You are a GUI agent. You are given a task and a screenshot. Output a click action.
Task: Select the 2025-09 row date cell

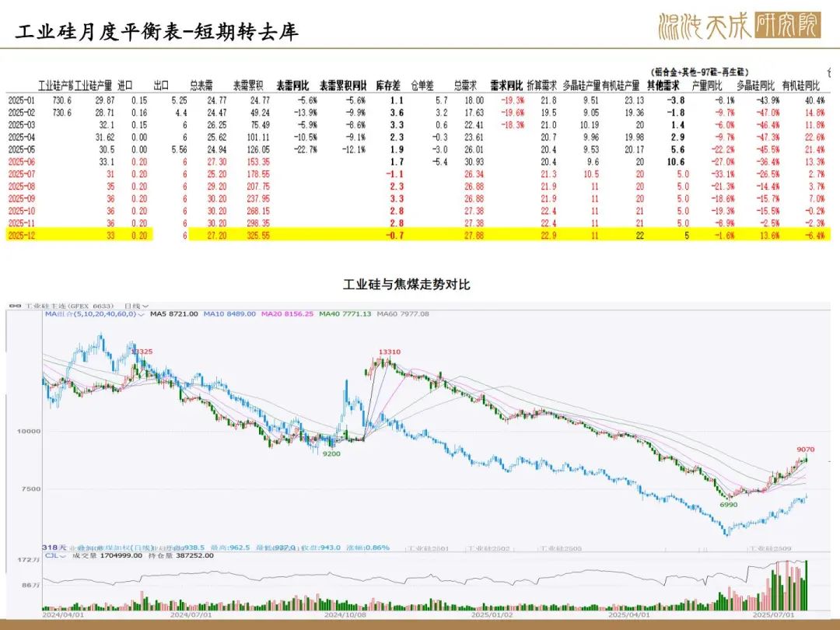(22, 199)
